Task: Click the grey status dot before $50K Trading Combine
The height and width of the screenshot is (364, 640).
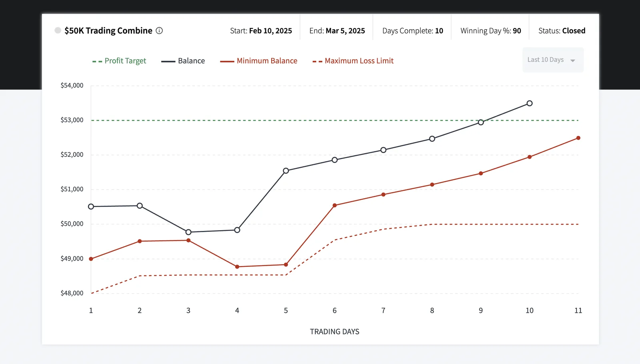Action: point(58,30)
